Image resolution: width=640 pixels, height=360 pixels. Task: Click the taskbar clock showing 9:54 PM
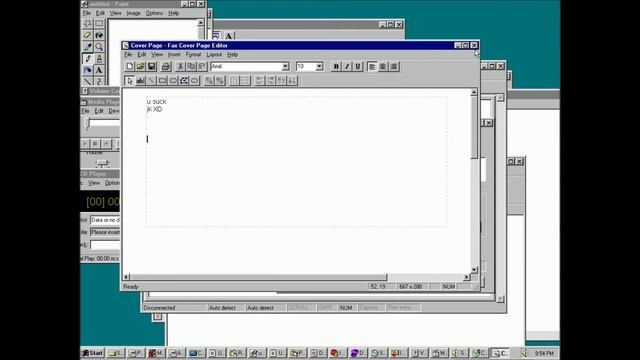click(544, 353)
